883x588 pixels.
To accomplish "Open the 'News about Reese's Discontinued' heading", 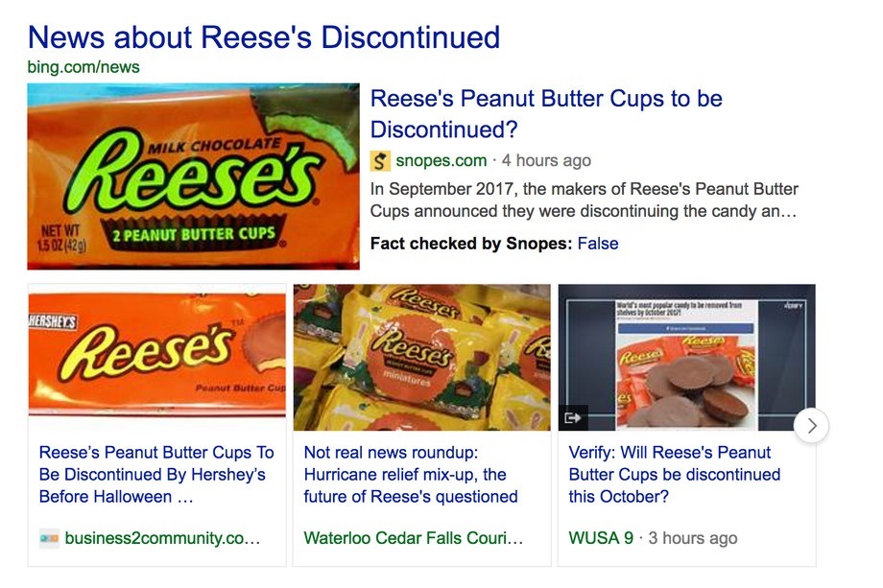I will (x=264, y=37).
